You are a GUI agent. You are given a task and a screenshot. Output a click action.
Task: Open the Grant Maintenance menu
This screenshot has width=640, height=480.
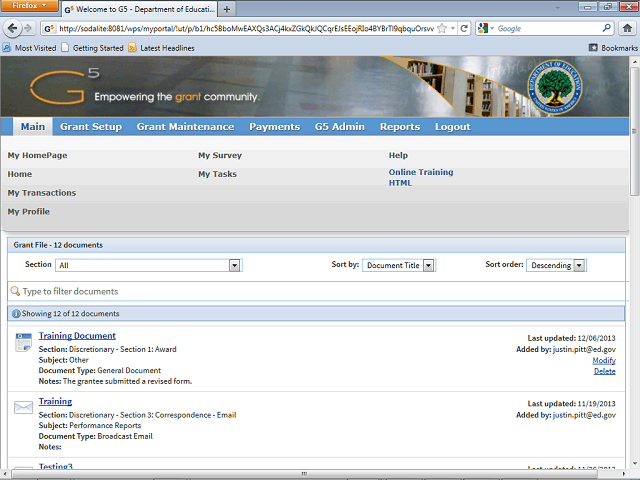click(185, 127)
